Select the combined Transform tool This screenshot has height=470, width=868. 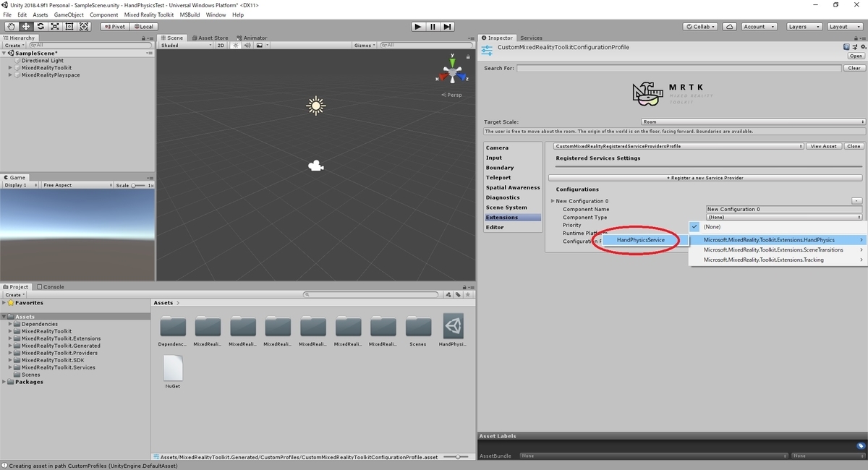(84, 27)
